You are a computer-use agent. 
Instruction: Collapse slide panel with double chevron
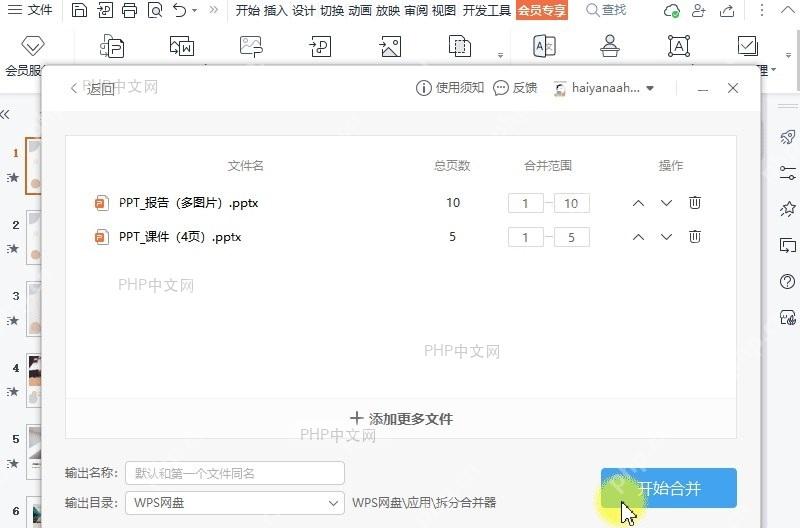tap(5, 114)
